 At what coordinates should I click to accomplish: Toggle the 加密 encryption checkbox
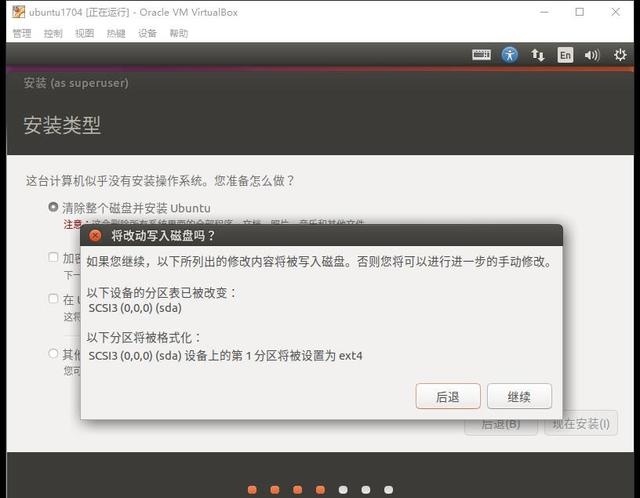coord(53,257)
